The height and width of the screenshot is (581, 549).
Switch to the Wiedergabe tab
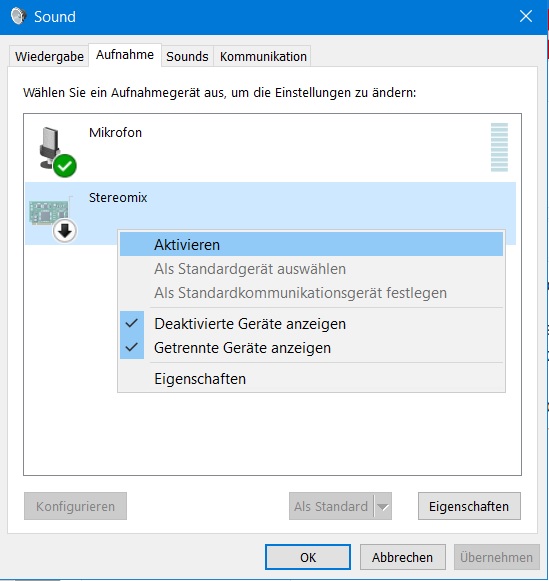tap(49, 57)
